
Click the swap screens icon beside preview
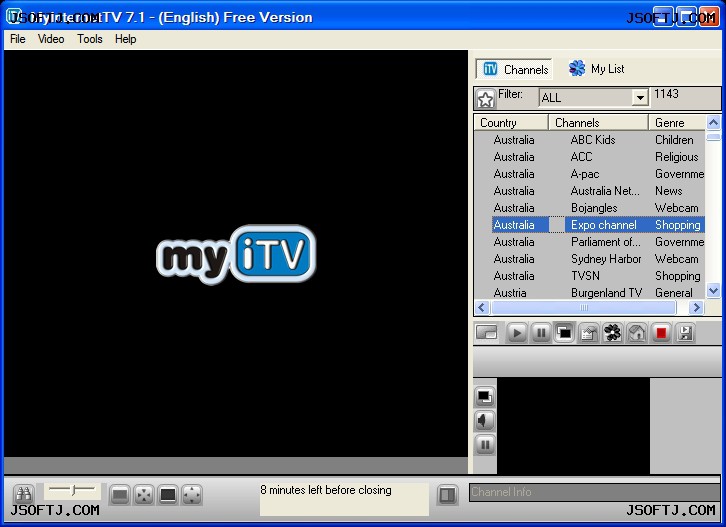coord(485,396)
